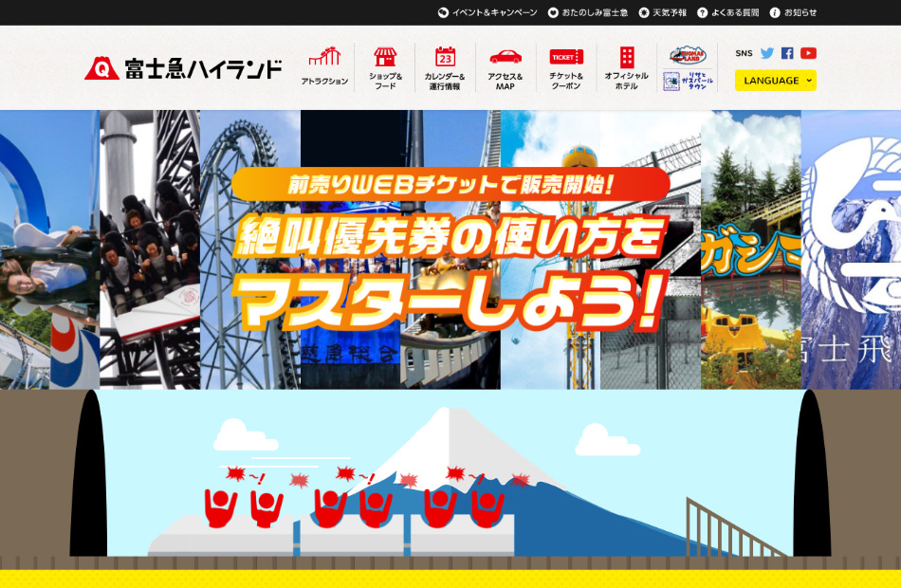Open the チケット&クーポン ticket icon
The image size is (901, 588).
(x=566, y=57)
